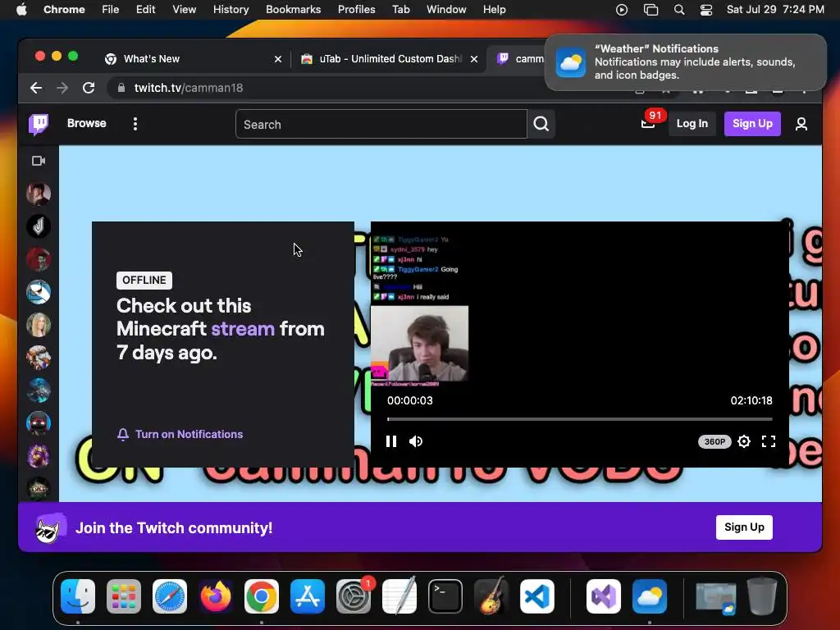The width and height of the screenshot is (840, 630).
Task: Open TextEdit from the Dock
Action: click(399, 596)
